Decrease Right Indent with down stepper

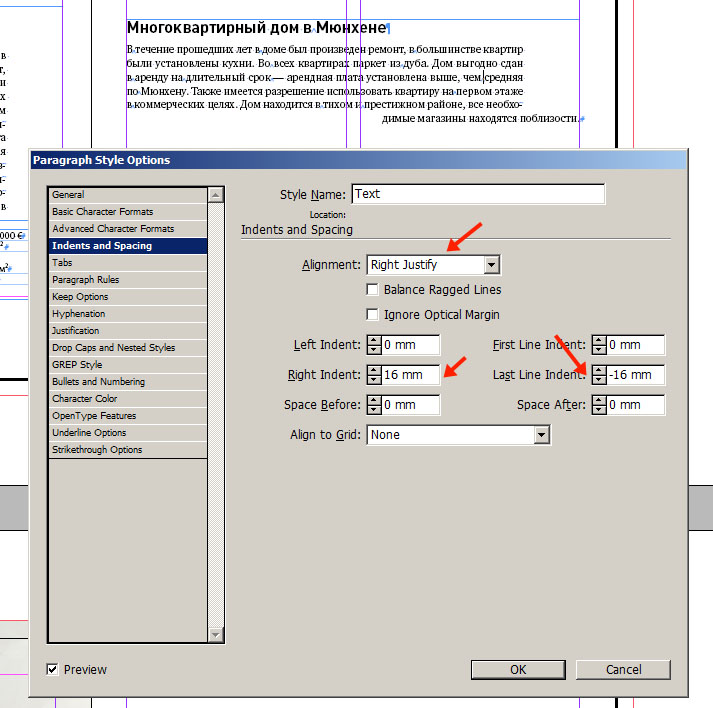click(x=374, y=380)
